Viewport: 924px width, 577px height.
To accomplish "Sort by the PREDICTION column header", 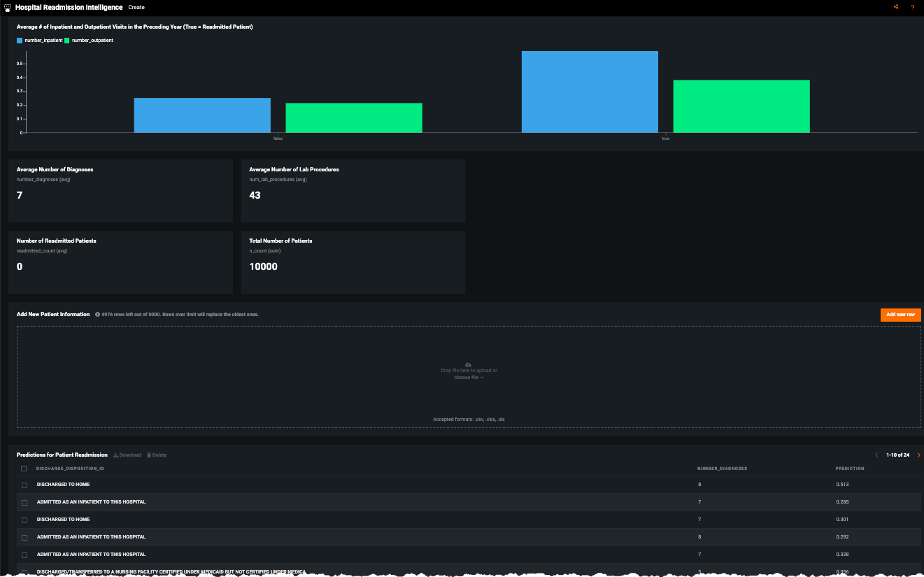I will [x=850, y=469].
